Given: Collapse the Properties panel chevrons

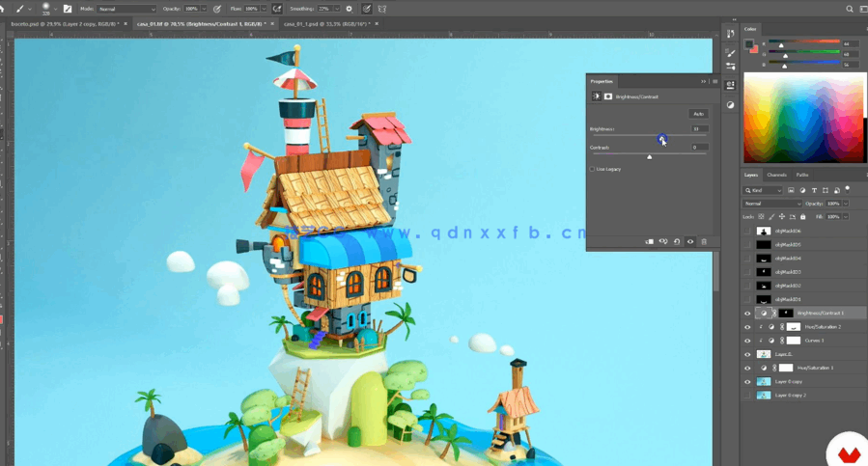Looking at the screenshot, I should [x=704, y=81].
